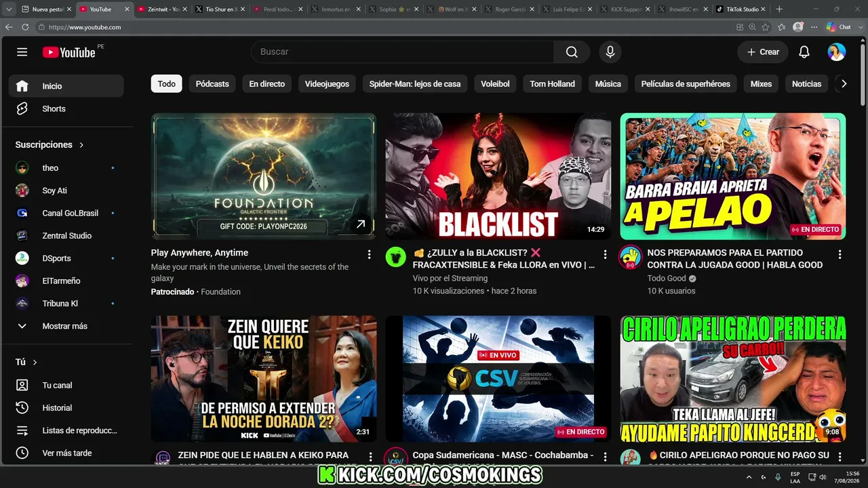Open the Canal GoLBrasil subscription

[x=66, y=213]
